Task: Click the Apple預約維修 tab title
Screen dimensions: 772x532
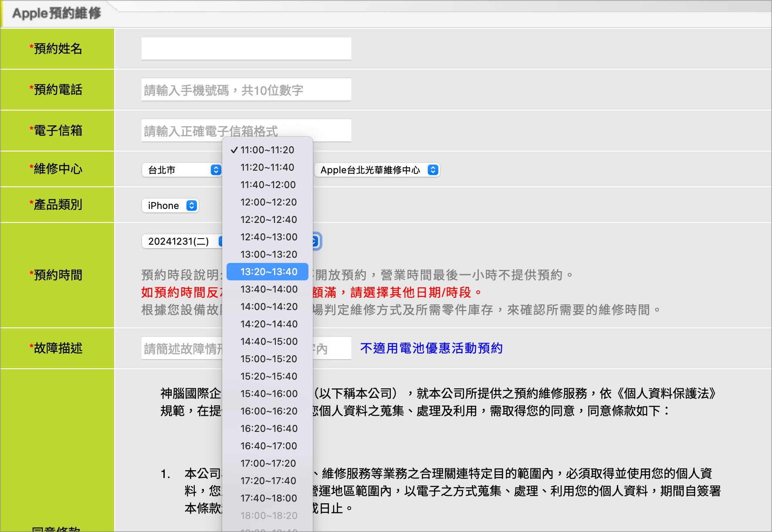Action: pos(57,13)
